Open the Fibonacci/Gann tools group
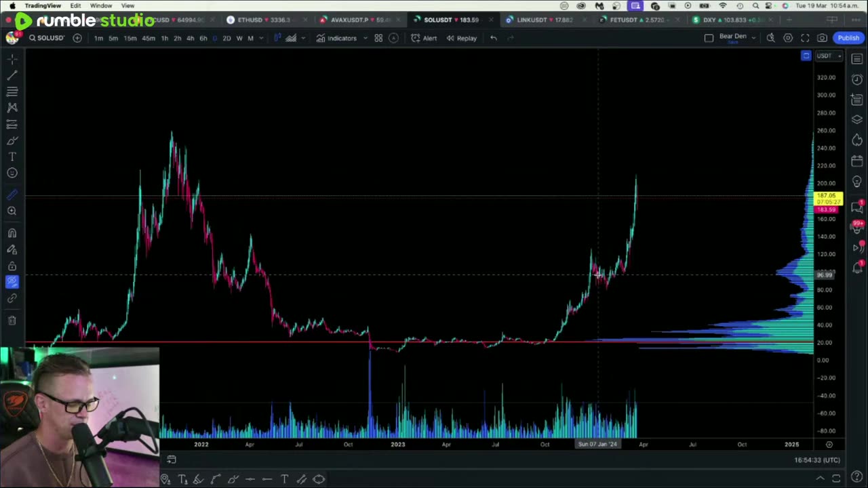Screen dimensions: 868x488 pyautogui.click(x=12, y=91)
